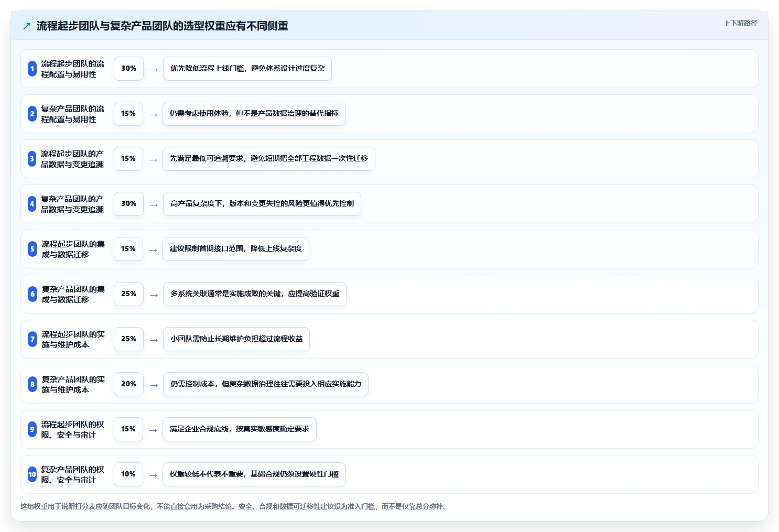
Task: Click the note 先满足最低可追溯要求
Action: point(269,159)
